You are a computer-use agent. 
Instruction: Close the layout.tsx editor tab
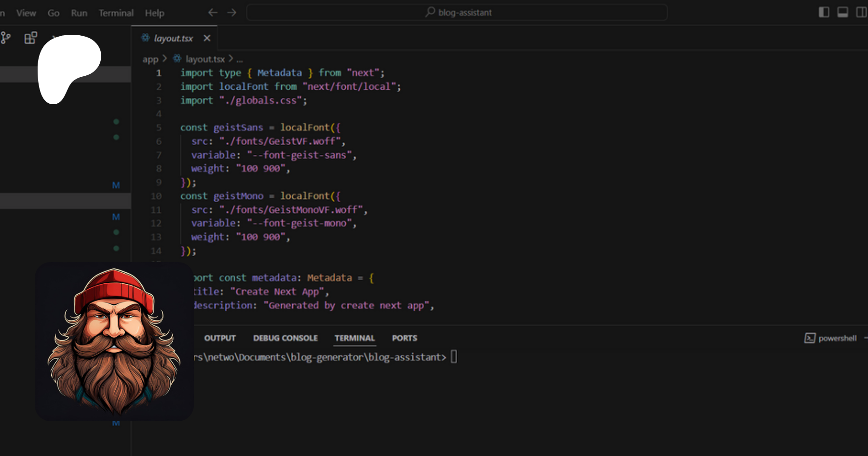(x=207, y=38)
